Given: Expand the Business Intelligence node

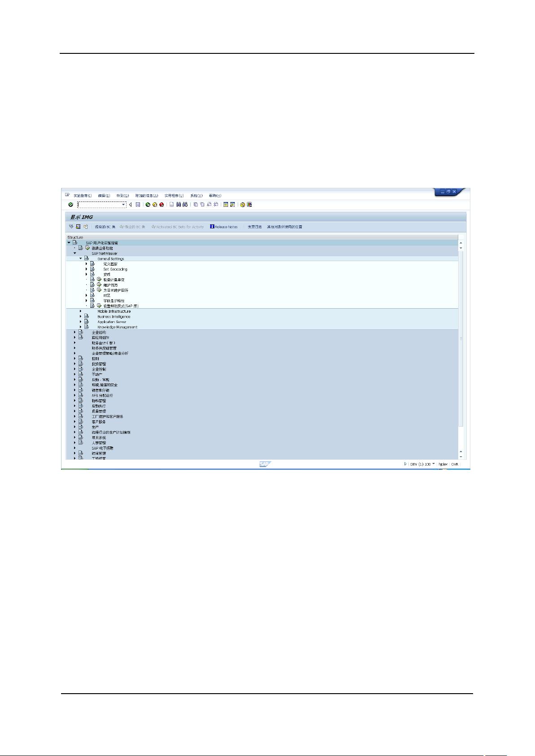Looking at the screenshot, I should (x=81, y=316).
